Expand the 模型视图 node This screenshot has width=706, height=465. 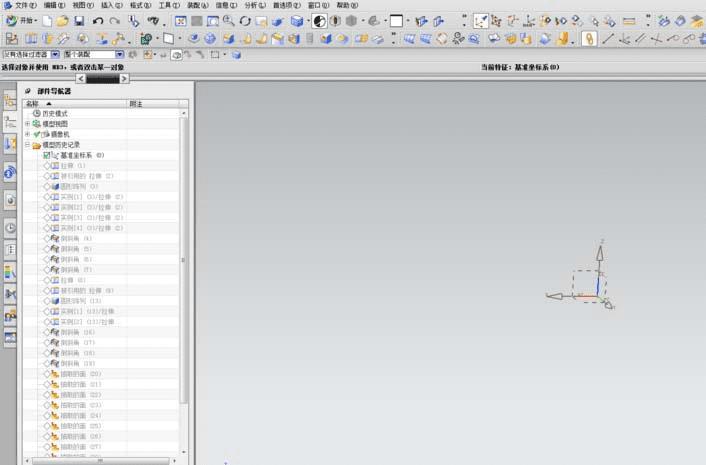click(27, 124)
